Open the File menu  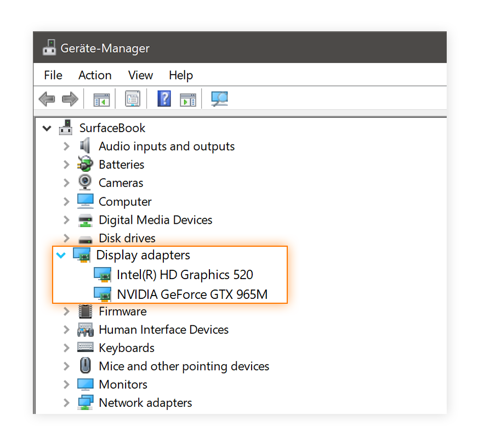click(x=53, y=75)
